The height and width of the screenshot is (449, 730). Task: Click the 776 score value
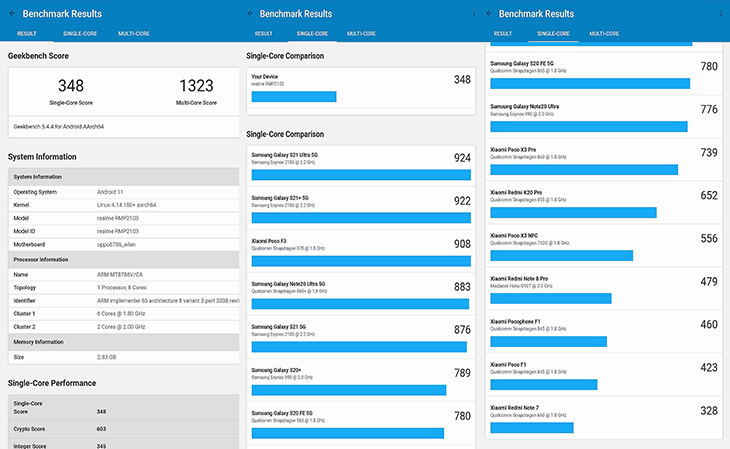[709, 109]
